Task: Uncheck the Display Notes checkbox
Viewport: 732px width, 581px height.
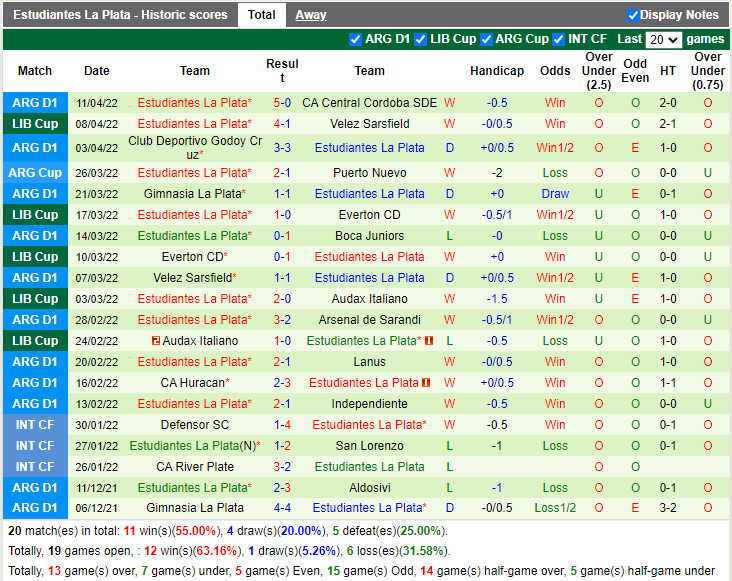Action: click(x=633, y=15)
